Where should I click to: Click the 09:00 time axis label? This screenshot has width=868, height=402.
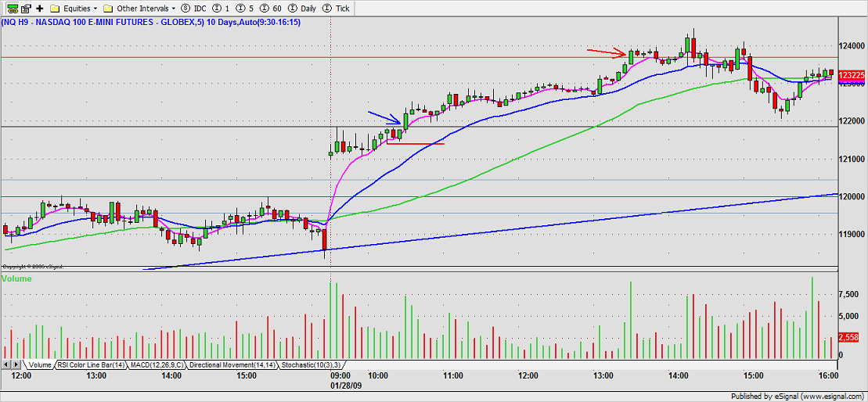click(x=340, y=376)
